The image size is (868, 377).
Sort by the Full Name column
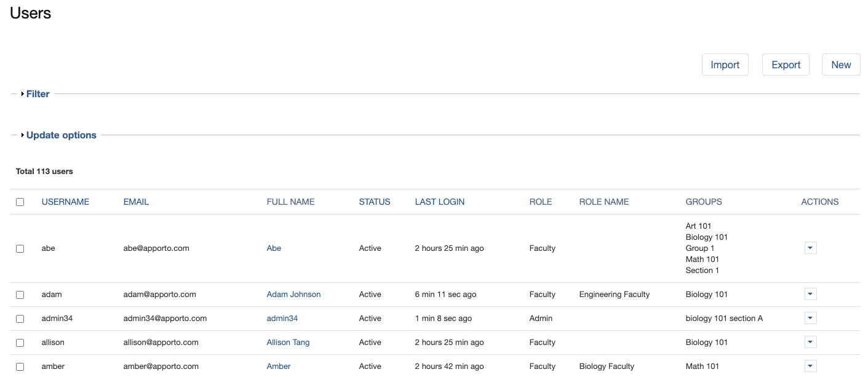(x=290, y=202)
